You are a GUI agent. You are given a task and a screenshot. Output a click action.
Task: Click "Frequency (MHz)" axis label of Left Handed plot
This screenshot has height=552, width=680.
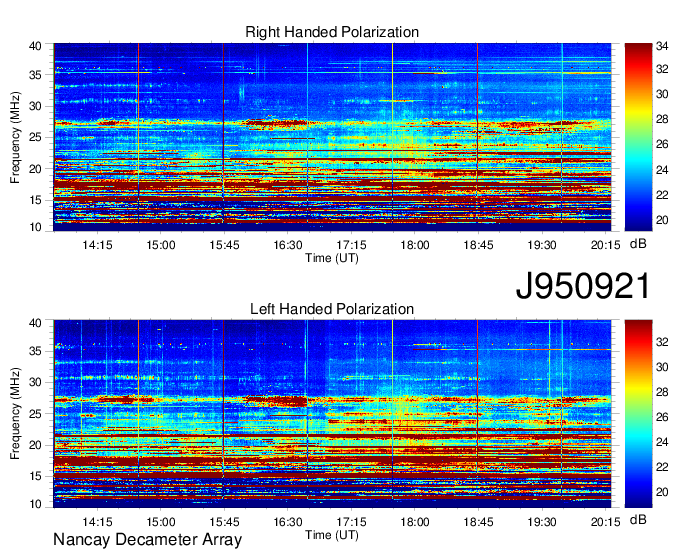point(15,414)
